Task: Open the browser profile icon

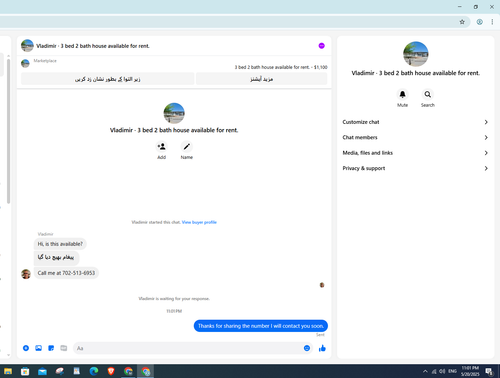Action: pos(479,22)
